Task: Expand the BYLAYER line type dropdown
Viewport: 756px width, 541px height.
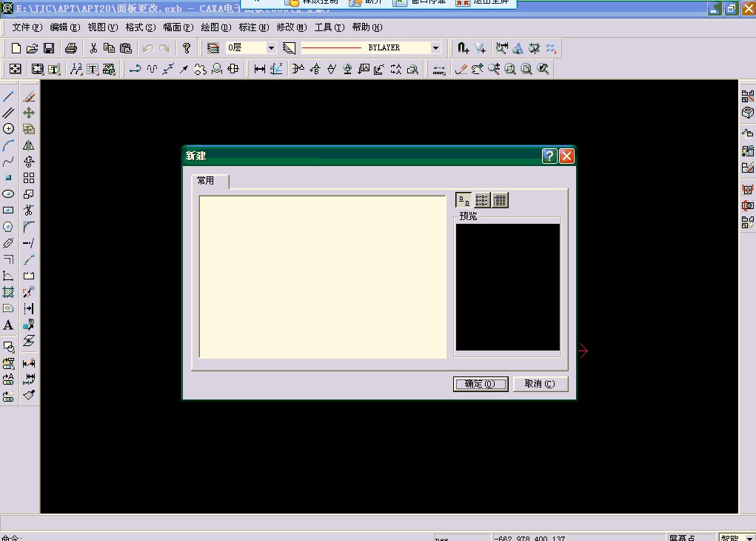Action: [x=435, y=48]
